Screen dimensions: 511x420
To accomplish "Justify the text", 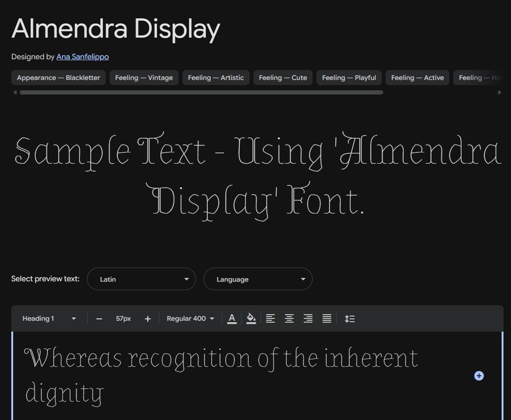I will [327, 318].
